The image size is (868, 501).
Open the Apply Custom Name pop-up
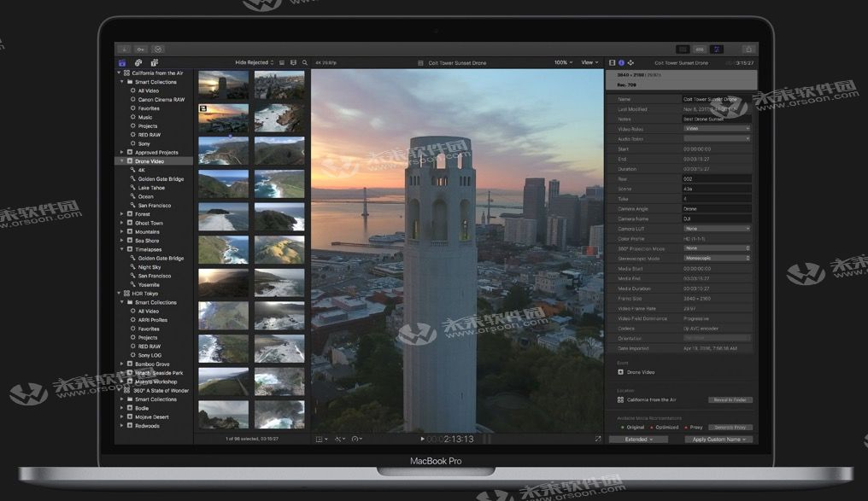(x=718, y=440)
